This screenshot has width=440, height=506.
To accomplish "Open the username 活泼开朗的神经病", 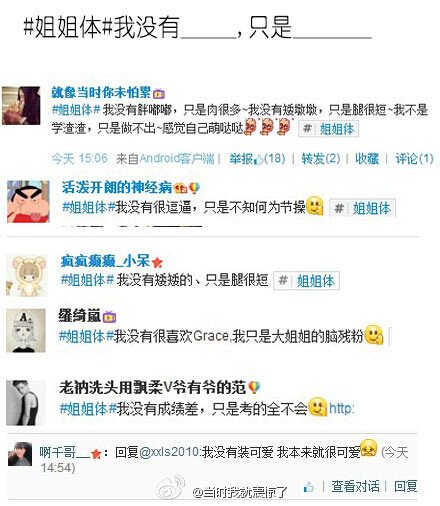I will pyautogui.click(x=117, y=187).
